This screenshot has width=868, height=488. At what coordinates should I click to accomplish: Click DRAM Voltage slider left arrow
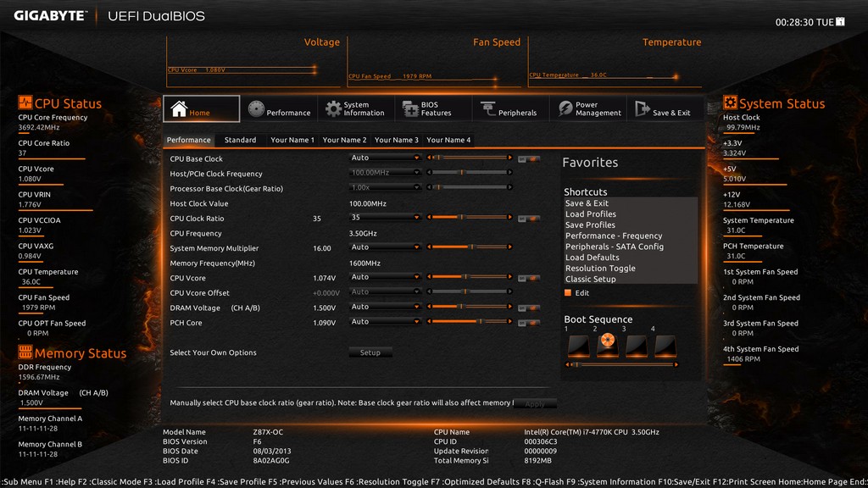tap(429, 307)
